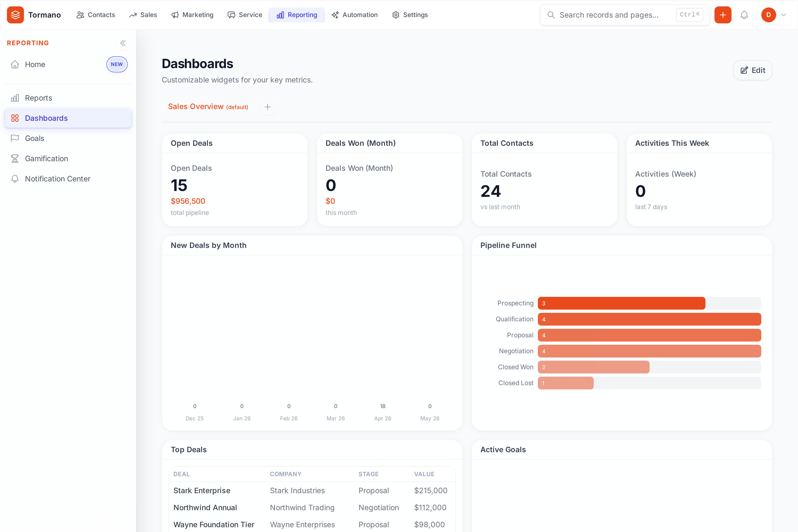Open the notifications bell icon

744,15
